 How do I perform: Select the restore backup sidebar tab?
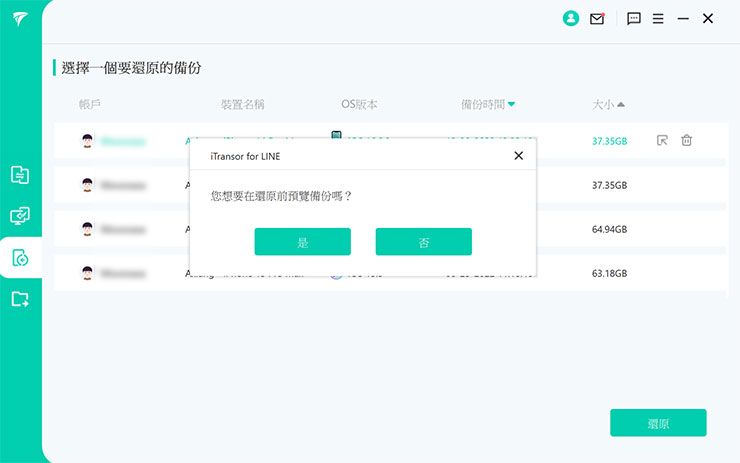(20, 258)
